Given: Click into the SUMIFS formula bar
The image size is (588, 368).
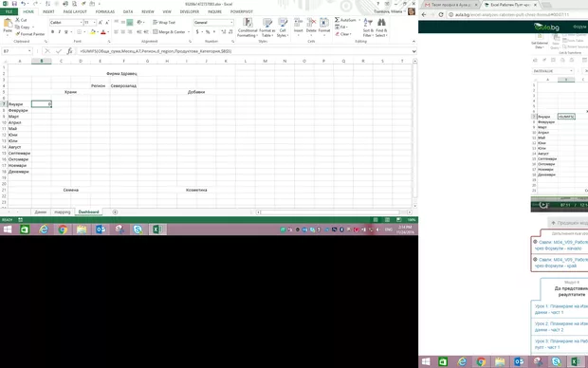Looking at the screenshot, I should point(244,51).
